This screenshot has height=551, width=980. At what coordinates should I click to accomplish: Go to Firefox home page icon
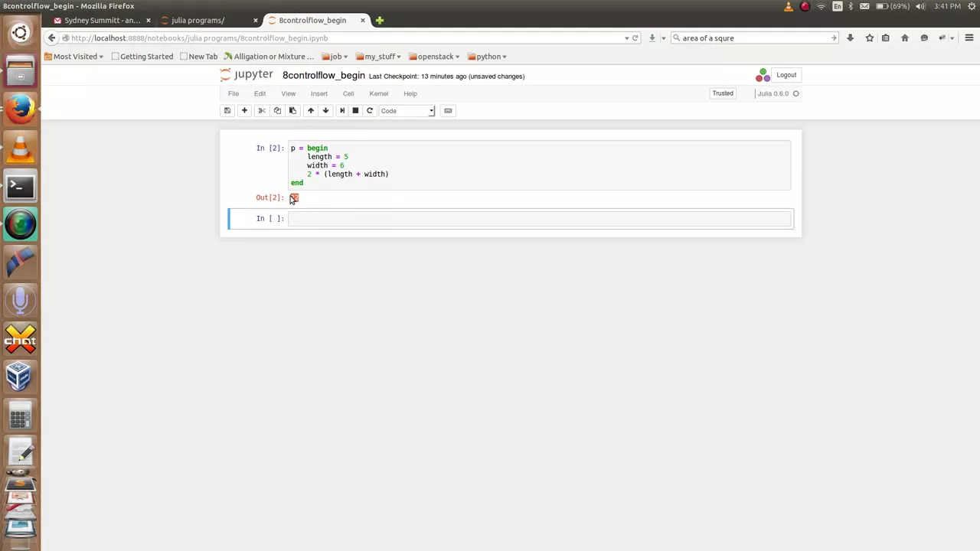coord(905,37)
